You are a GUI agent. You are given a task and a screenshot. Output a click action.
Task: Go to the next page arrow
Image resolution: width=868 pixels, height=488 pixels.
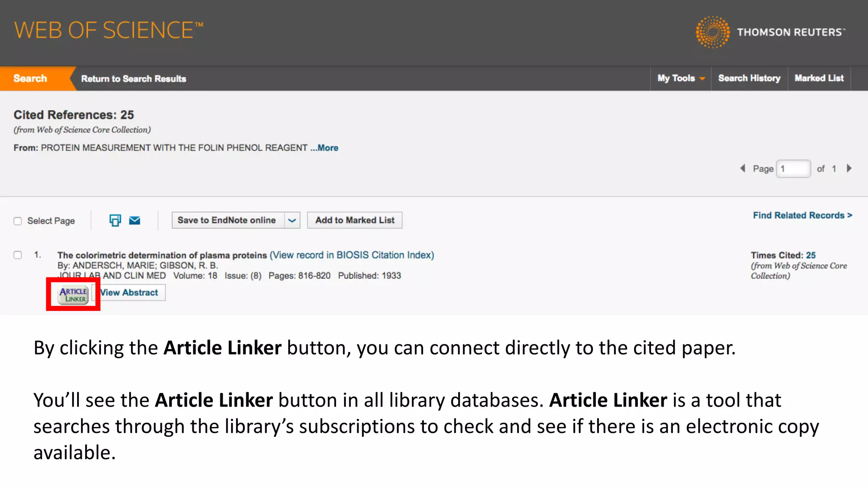[849, 168]
